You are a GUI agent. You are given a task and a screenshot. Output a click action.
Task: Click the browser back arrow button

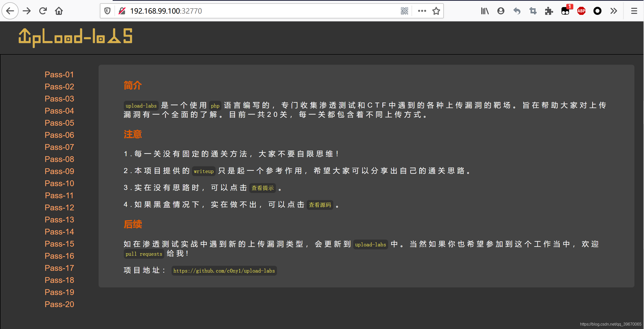point(10,11)
